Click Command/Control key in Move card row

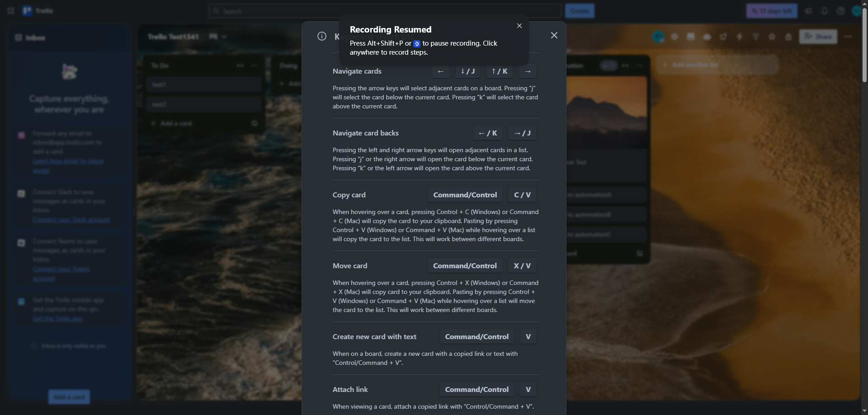click(x=465, y=266)
